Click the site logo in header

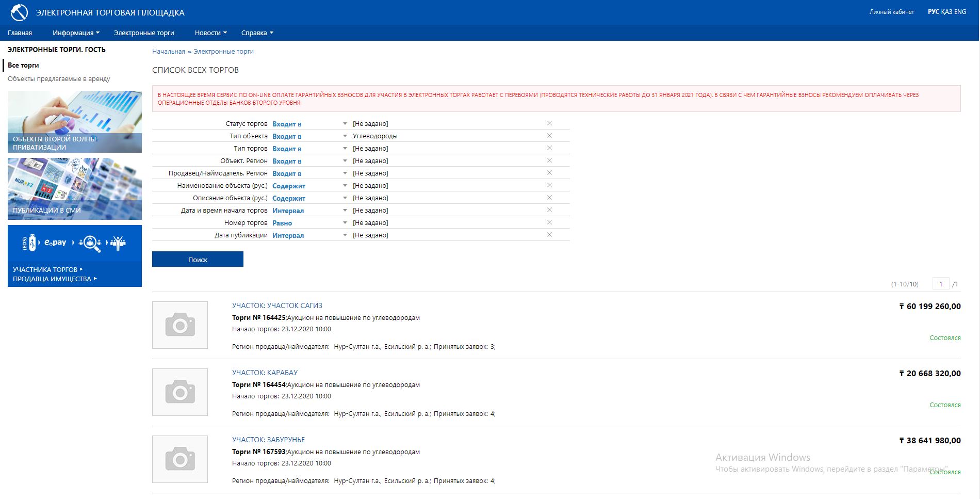coord(19,12)
